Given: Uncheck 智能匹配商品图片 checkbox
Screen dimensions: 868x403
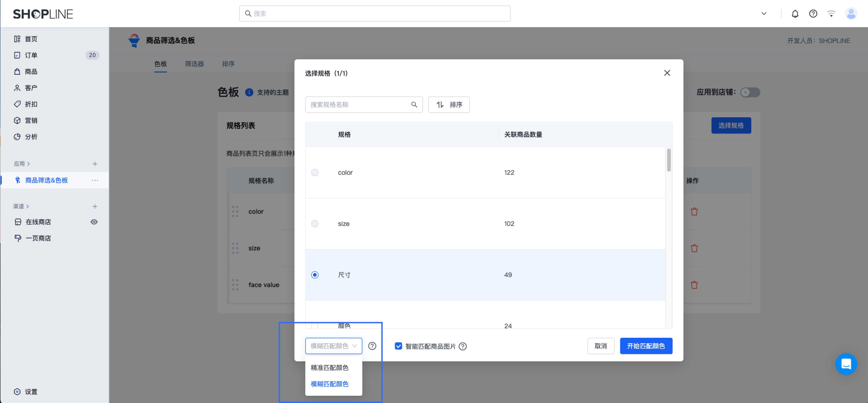Looking at the screenshot, I should point(398,346).
